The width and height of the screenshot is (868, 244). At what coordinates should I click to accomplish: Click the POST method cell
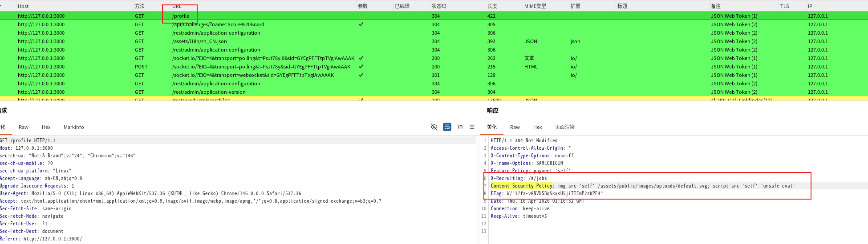[141, 67]
